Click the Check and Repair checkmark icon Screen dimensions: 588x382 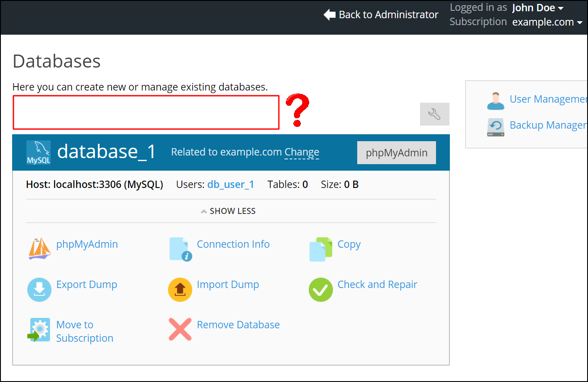click(320, 289)
